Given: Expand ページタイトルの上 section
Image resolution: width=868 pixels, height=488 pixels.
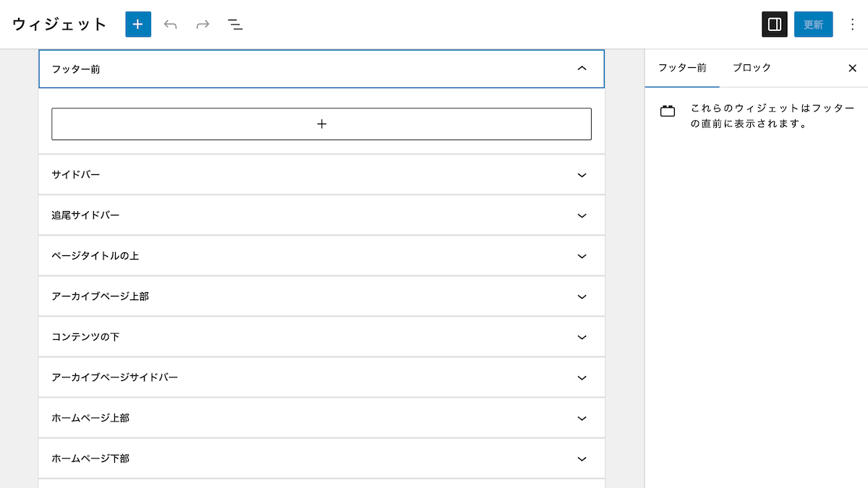Looking at the screenshot, I should [581, 255].
